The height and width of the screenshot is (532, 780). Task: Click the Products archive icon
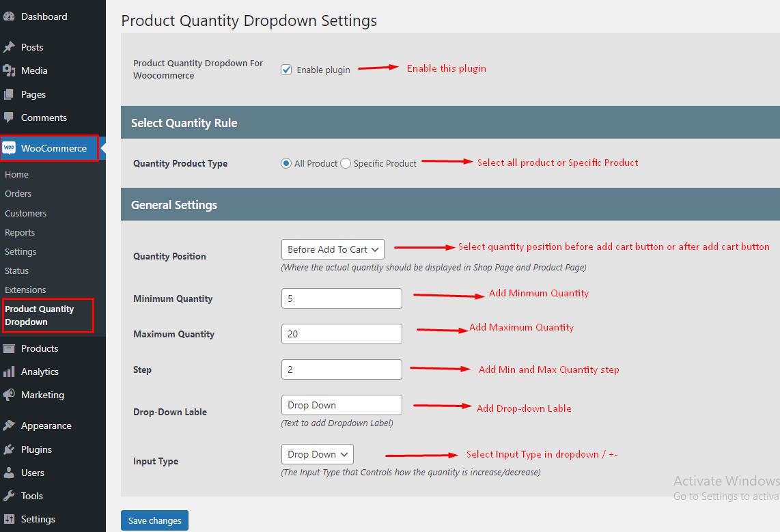(x=9, y=348)
